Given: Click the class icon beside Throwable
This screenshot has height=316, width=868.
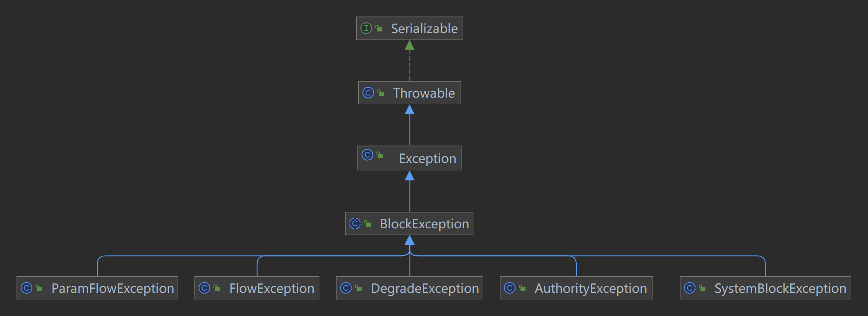Looking at the screenshot, I should pos(368,93).
